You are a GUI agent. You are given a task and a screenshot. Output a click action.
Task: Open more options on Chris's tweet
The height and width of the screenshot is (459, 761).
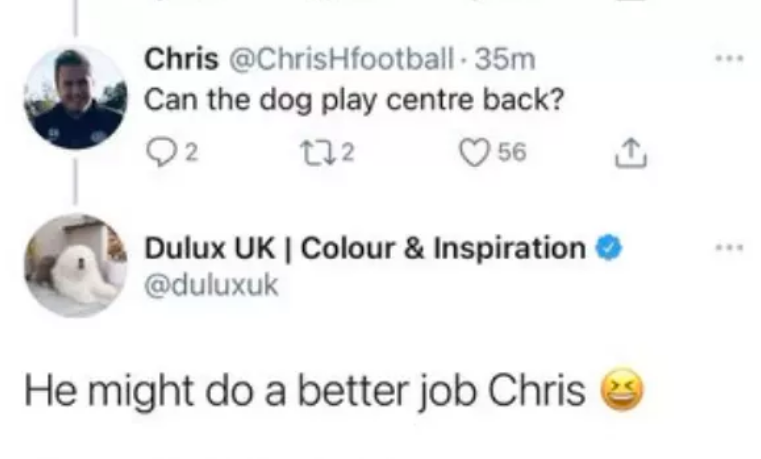click(x=735, y=60)
